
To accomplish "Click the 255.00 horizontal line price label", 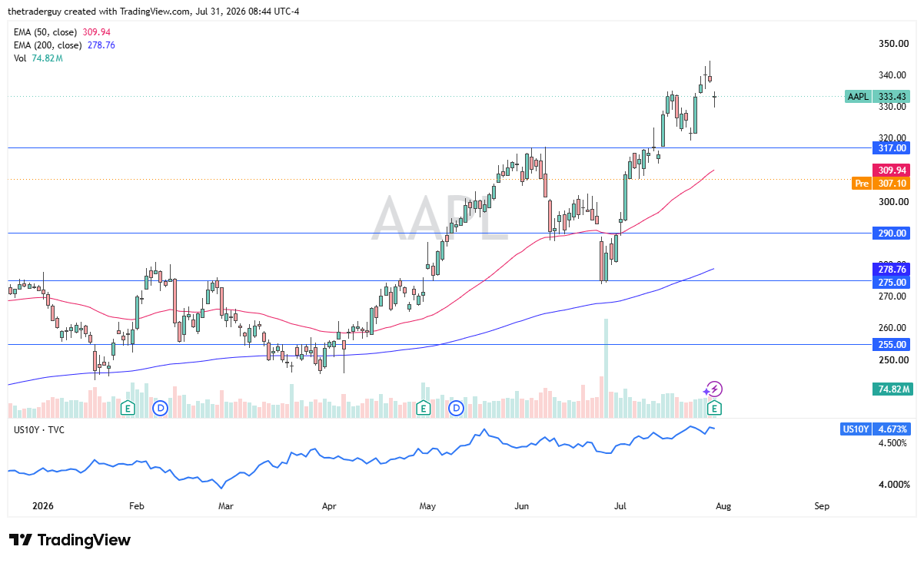I will click(x=892, y=345).
